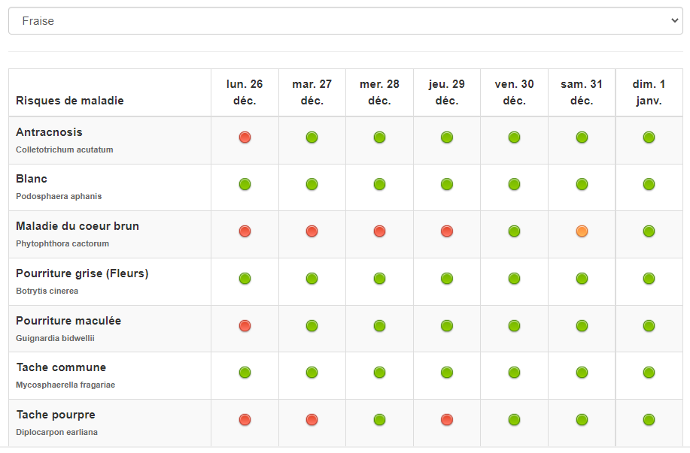Click red Maladie du coeur brun dot mer. 28
This screenshot has height=453, width=690.
point(379,231)
